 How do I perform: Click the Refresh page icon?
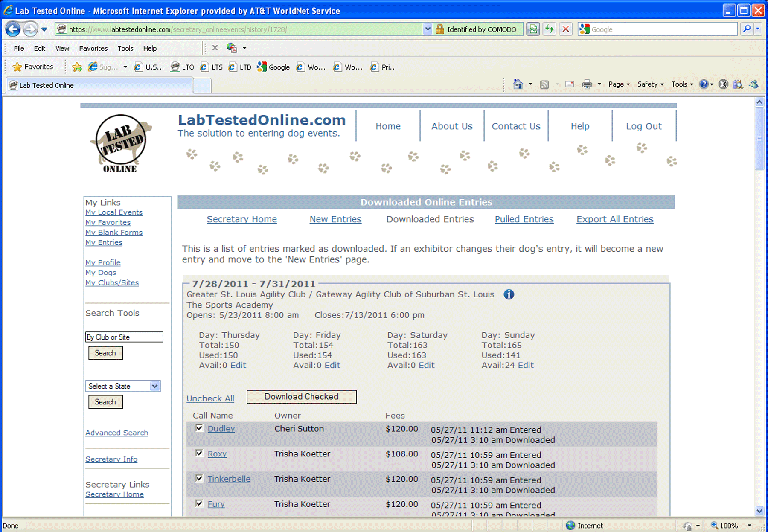click(x=550, y=29)
